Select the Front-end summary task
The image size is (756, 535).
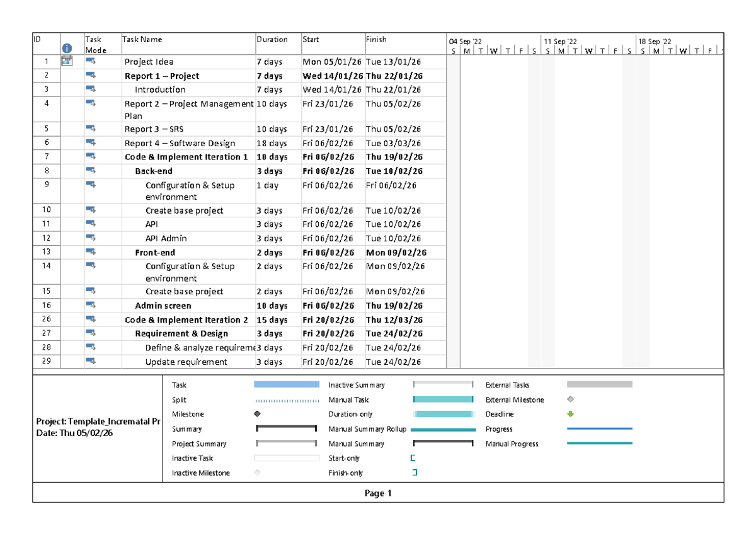click(155, 252)
